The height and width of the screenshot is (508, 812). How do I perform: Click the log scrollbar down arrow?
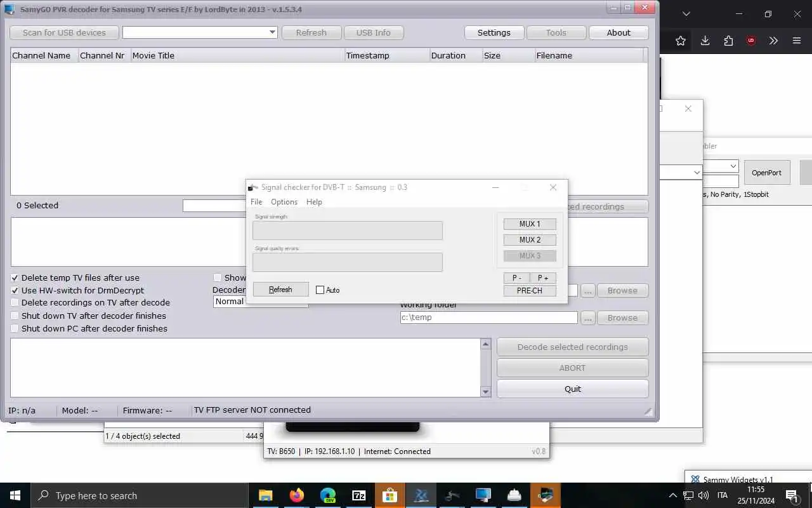point(486,392)
